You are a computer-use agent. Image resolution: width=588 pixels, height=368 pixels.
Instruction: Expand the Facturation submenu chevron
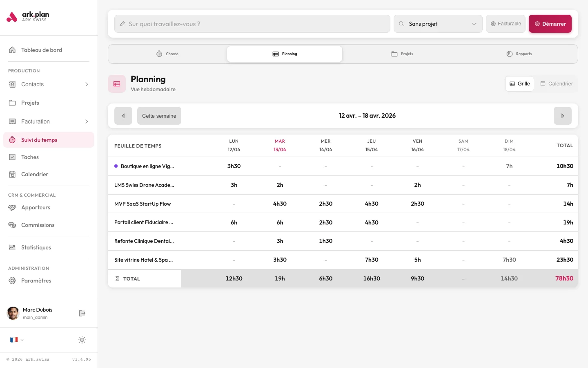coord(87,121)
